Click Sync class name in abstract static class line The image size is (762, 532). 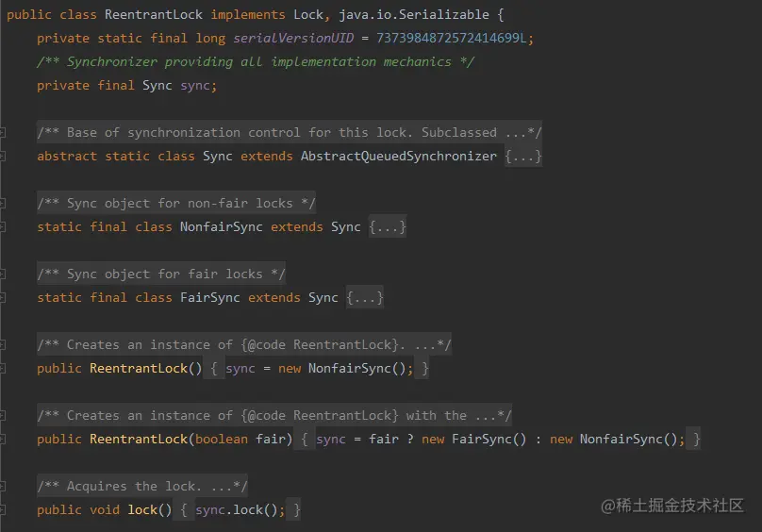coord(217,156)
